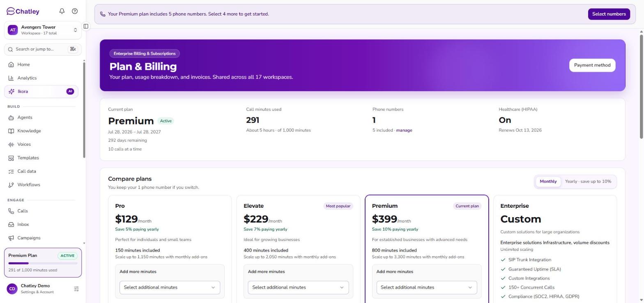644x303 pixels.
Task: Click the Current plan badge on Premium
Action: click(x=467, y=206)
